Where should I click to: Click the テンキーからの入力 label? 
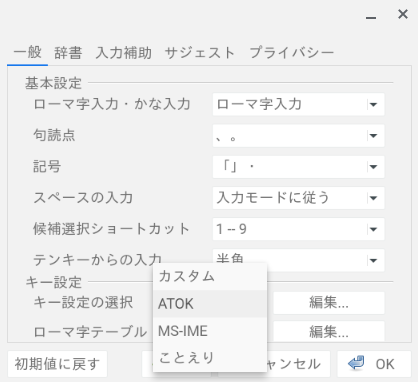point(97,260)
